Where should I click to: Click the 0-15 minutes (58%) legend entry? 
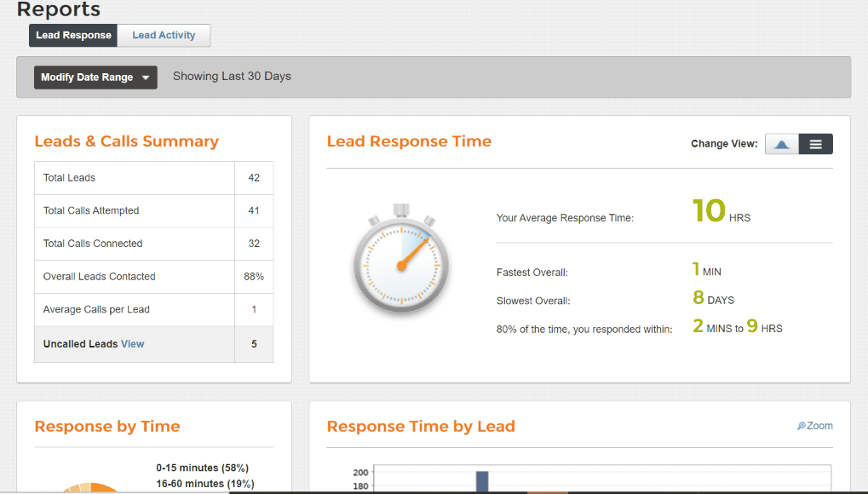(x=202, y=468)
